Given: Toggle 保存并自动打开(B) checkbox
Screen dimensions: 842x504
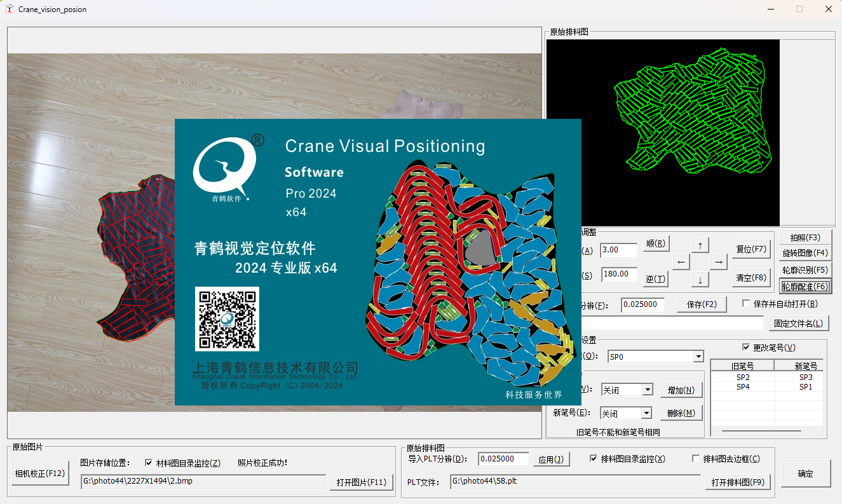Looking at the screenshot, I should (x=746, y=304).
